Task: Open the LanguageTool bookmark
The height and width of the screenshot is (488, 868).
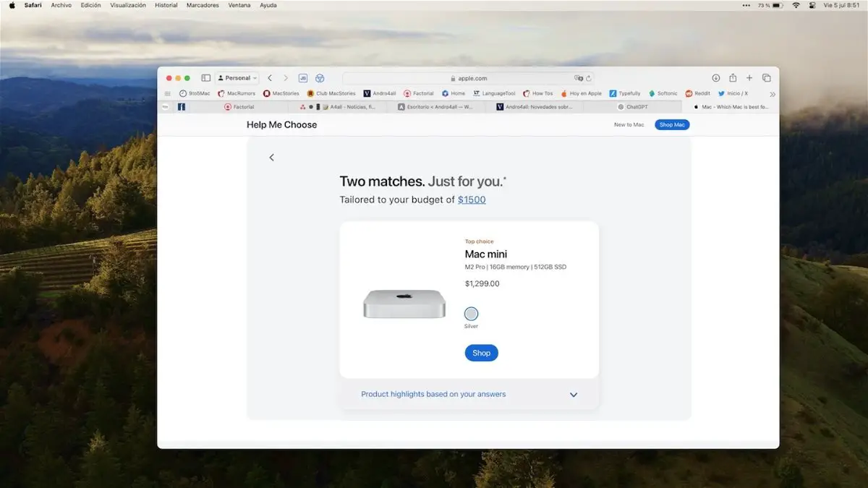Action: click(494, 93)
